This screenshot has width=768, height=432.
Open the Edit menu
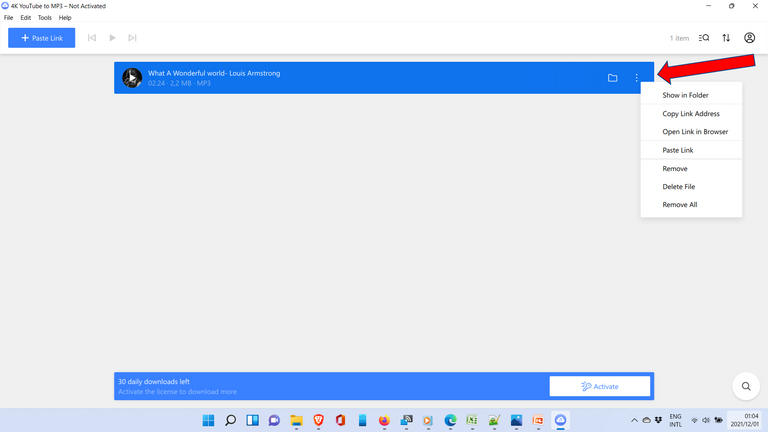(x=25, y=18)
